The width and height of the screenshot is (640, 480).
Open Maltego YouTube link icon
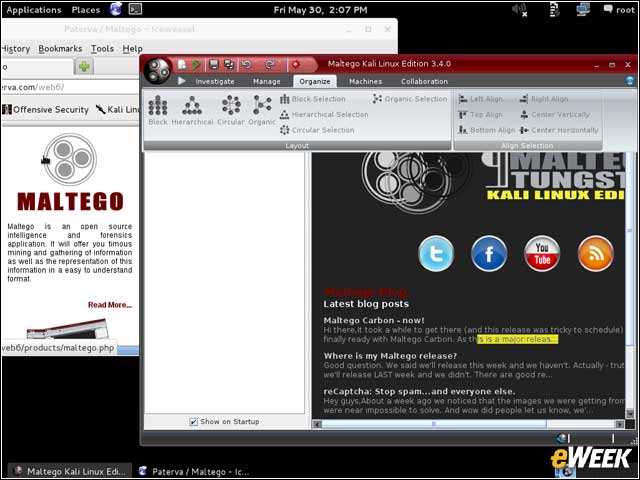point(542,253)
